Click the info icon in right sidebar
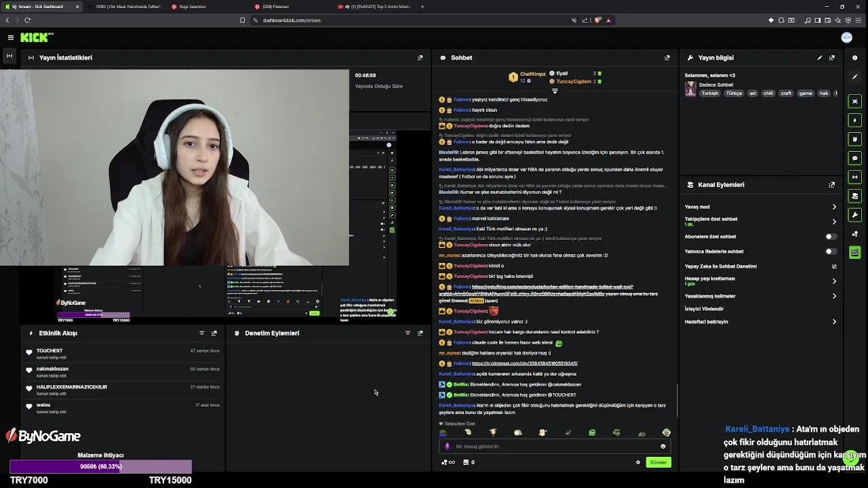Viewport: 868px width, 488px height. [855, 58]
